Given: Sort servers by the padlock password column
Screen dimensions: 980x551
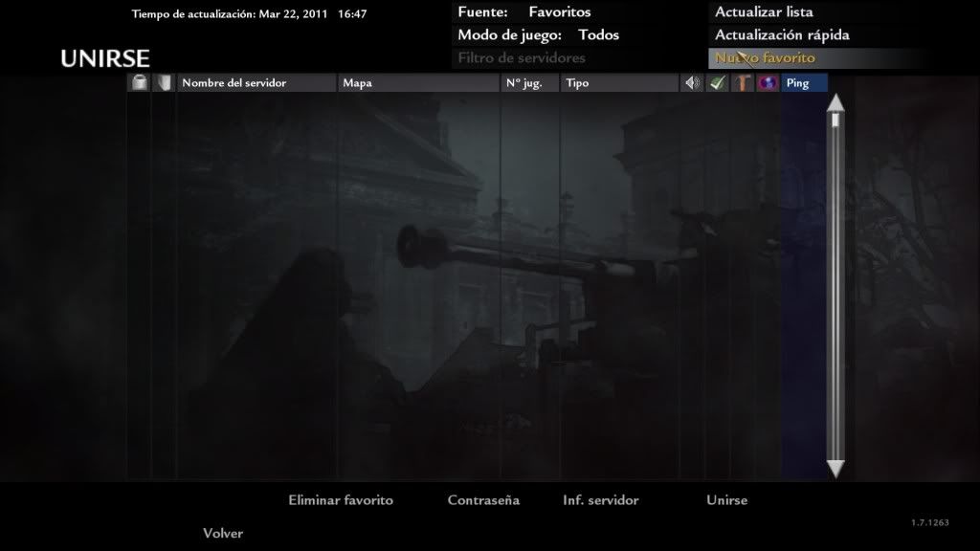Looking at the screenshot, I should [x=140, y=82].
